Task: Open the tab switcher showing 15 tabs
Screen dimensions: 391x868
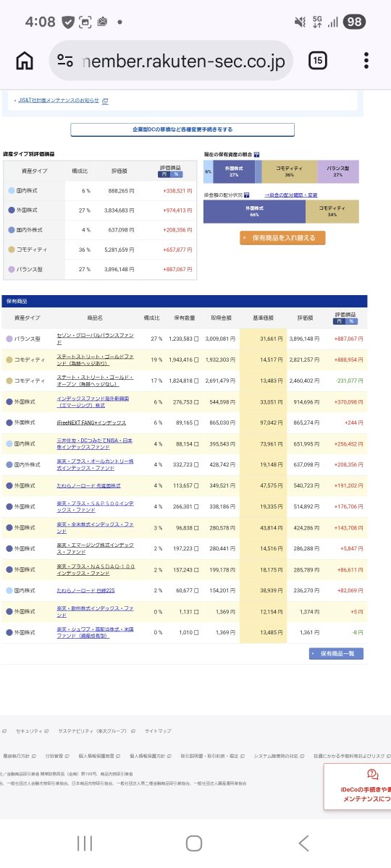Action: 317,60
